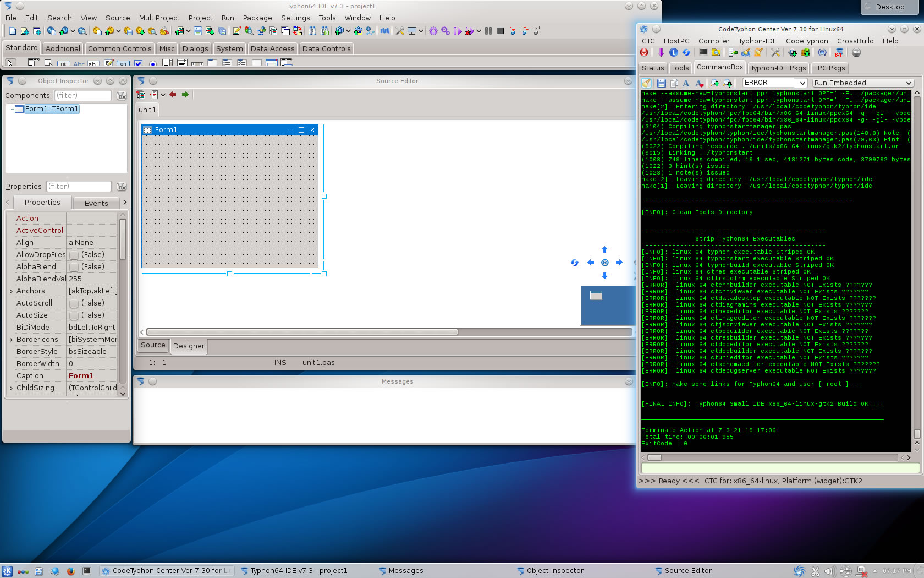Click the blue info icon in CodeTyphon Center
This screenshot has width=924, height=578.
pyautogui.click(x=674, y=53)
